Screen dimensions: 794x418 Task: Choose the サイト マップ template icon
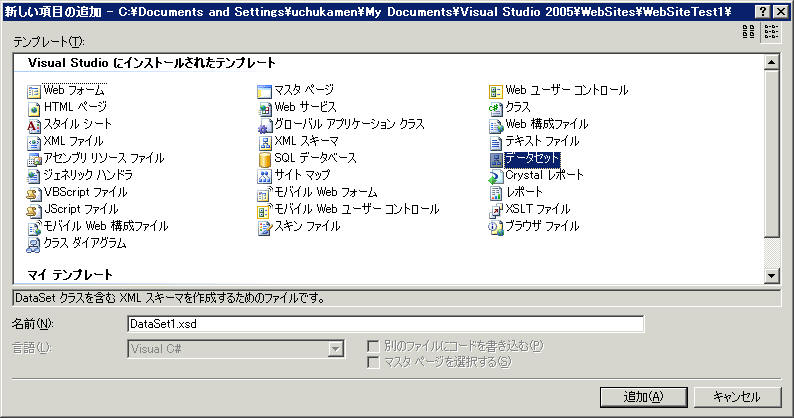pyautogui.click(x=264, y=176)
